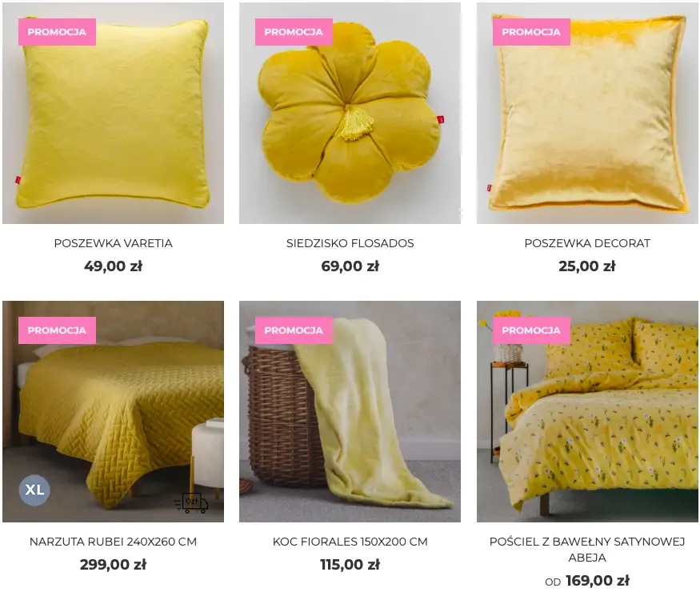Click the free delivery truck icon

(x=190, y=502)
